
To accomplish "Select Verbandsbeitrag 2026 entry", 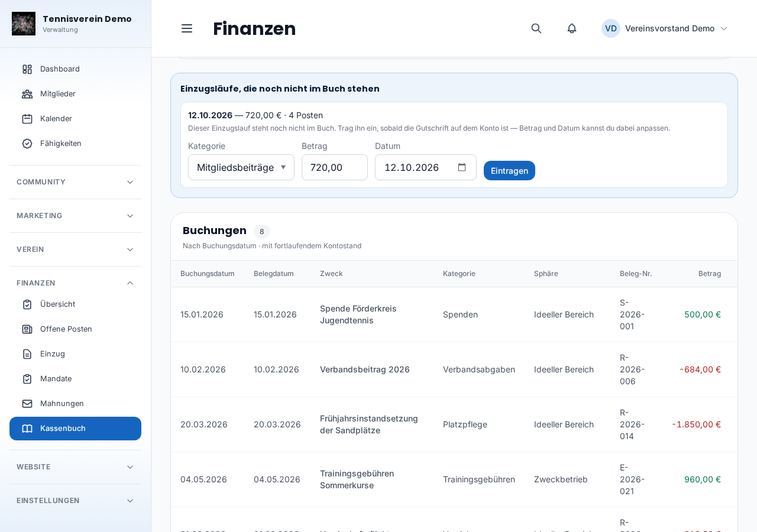I will [365, 369].
